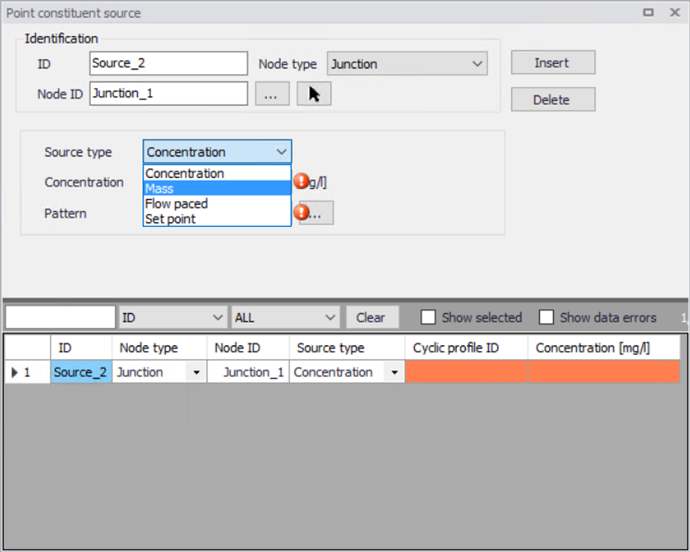Browse for Node ID with ellipsis button
The height and width of the screenshot is (552, 690).
click(x=272, y=93)
